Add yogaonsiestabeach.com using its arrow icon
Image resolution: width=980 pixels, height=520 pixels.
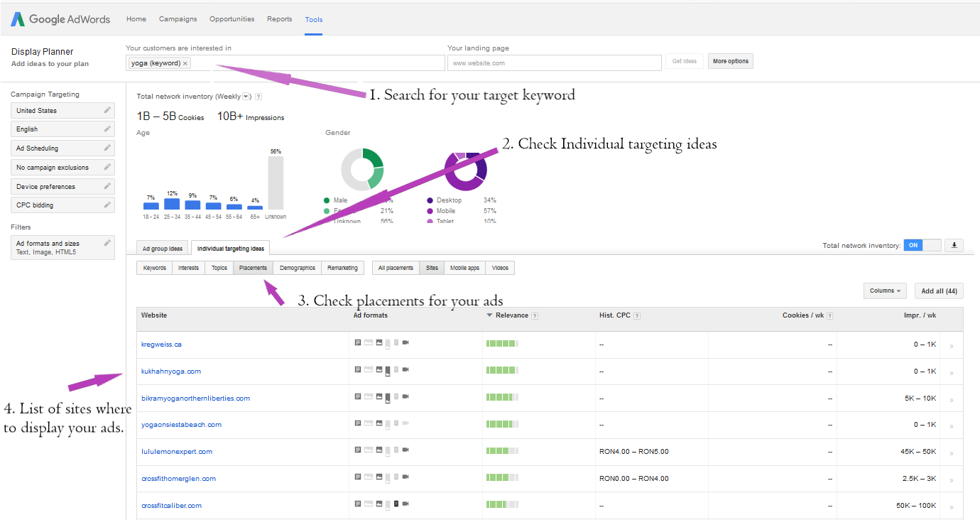click(952, 426)
